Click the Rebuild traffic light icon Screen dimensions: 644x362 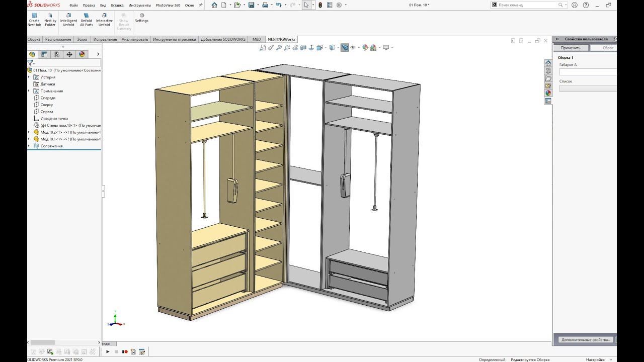click(x=320, y=5)
